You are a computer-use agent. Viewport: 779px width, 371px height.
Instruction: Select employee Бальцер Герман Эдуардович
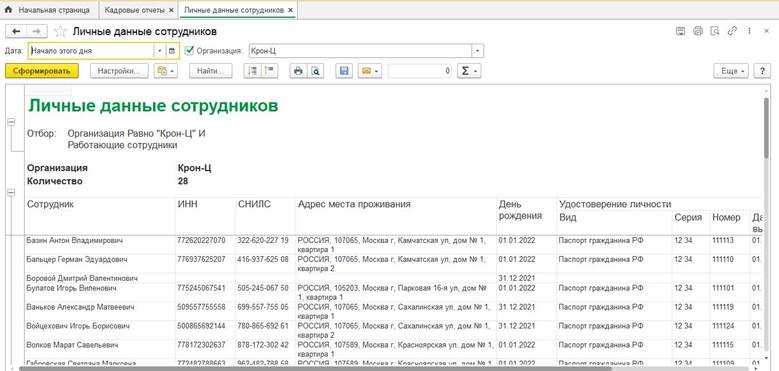pyautogui.click(x=77, y=259)
